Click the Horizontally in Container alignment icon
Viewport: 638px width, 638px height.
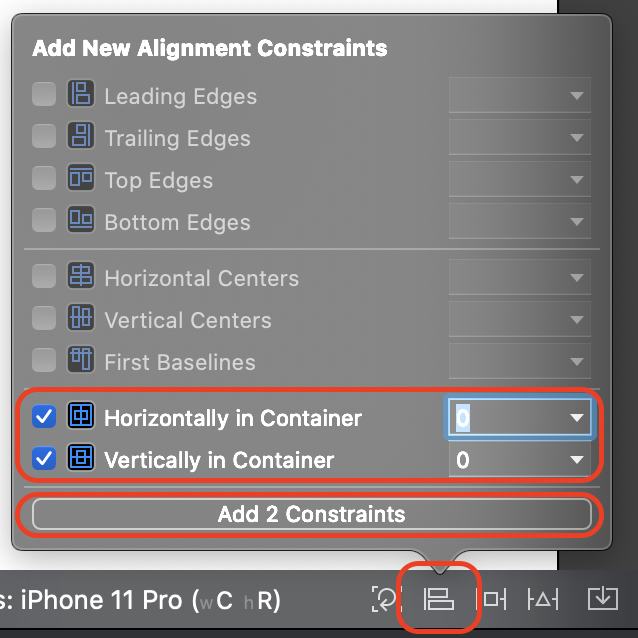81,415
